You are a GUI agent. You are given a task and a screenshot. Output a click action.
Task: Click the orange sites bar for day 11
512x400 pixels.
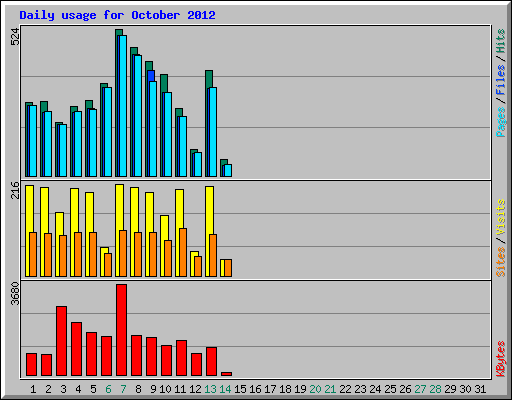click(x=183, y=252)
